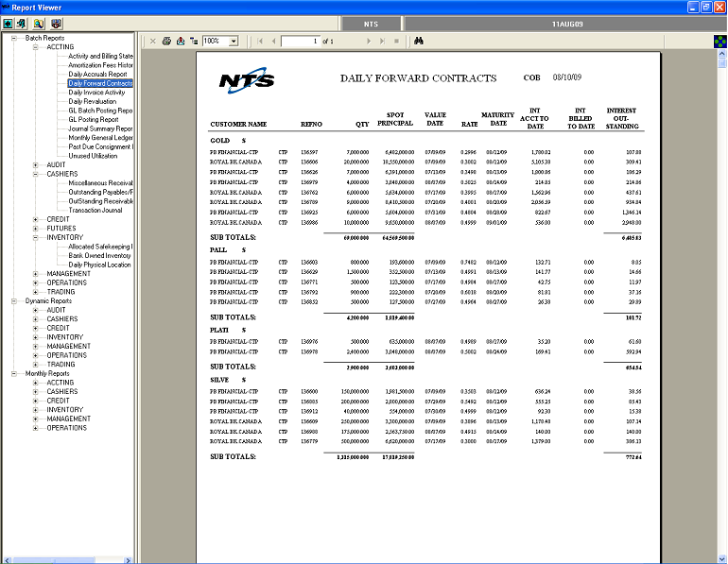The width and height of the screenshot is (728, 564).
Task: Click the close current view X icon
Action: click(x=153, y=41)
